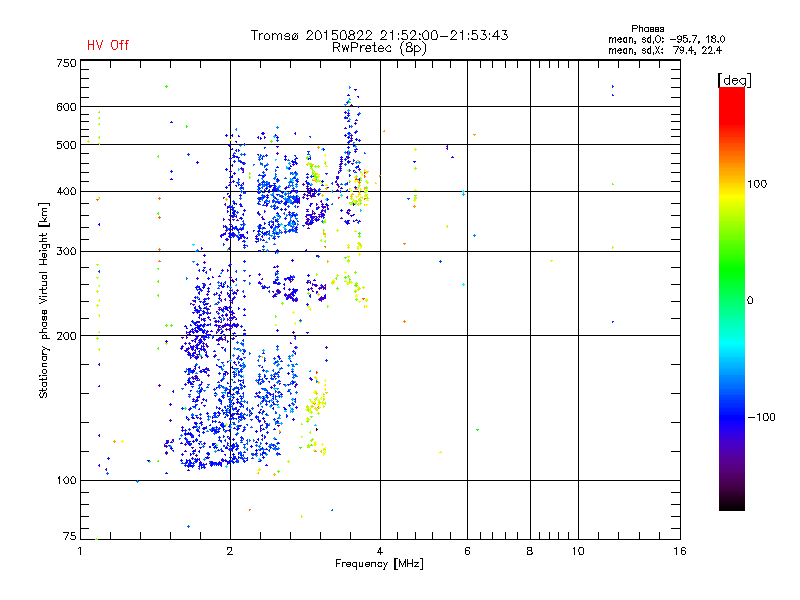Click x-axis label '16'
This screenshot has height=600, width=800.
[680, 552]
